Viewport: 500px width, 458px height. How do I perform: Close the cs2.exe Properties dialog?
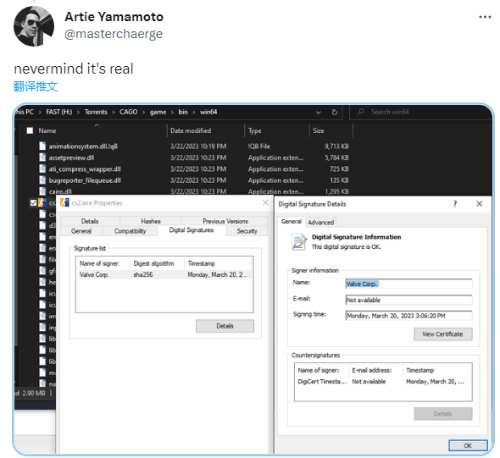click(265, 203)
